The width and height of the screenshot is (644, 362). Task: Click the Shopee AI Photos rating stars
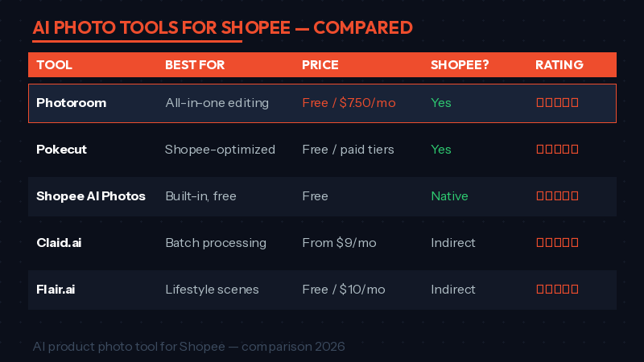click(x=557, y=196)
